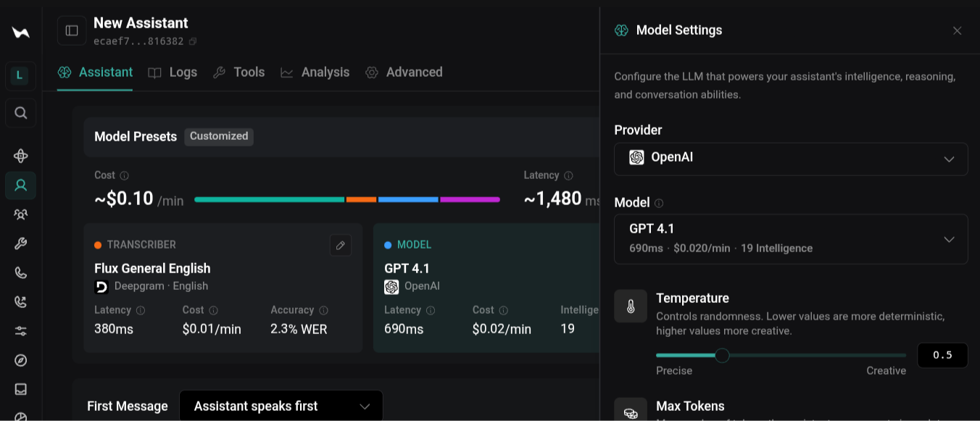
Task: Click the orange segment of the cost bar
Action: pyautogui.click(x=361, y=199)
